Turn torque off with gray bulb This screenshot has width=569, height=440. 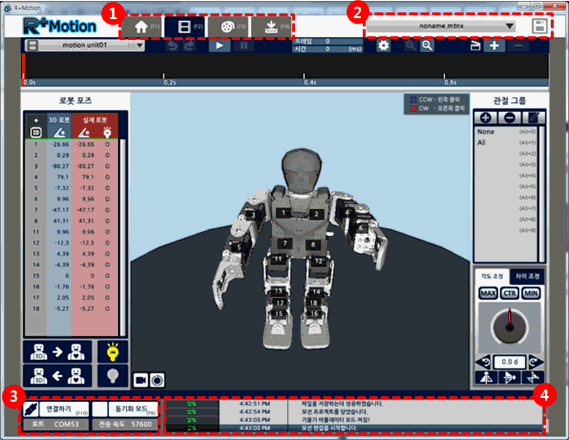[x=113, y=376]
